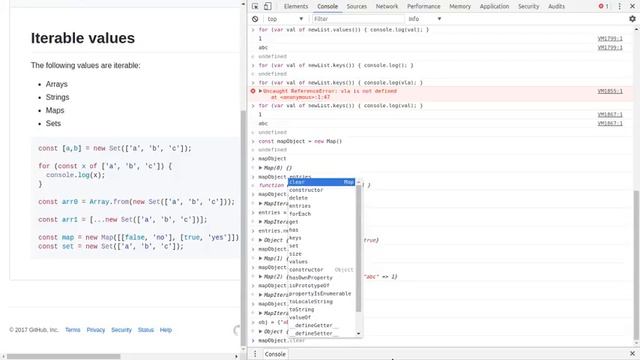
Task: Focus the console Filter field
Action: click(358, 19)
